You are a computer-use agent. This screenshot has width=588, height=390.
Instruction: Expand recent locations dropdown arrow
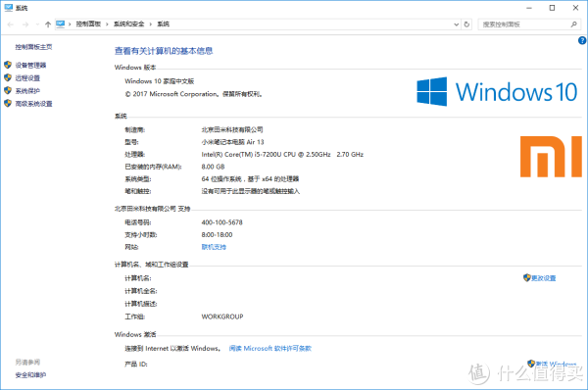coord(37,24)
